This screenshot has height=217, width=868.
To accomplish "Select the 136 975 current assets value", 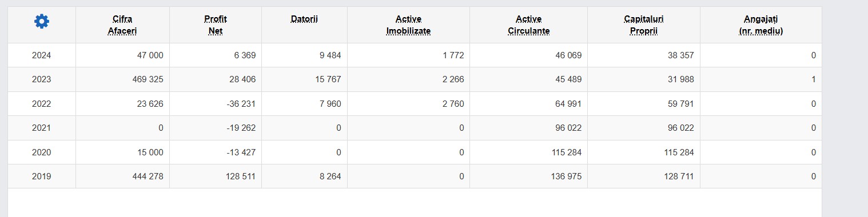I will [x=565, y=176].
